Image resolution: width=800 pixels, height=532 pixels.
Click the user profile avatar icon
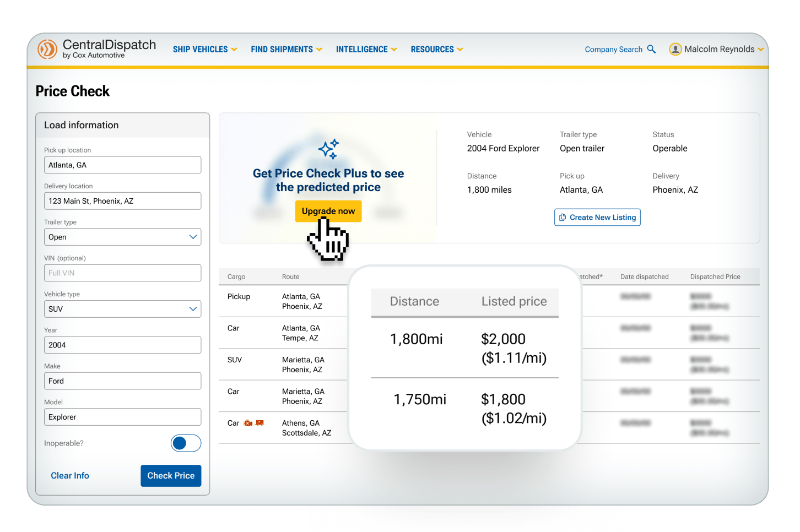coord(675,49)
